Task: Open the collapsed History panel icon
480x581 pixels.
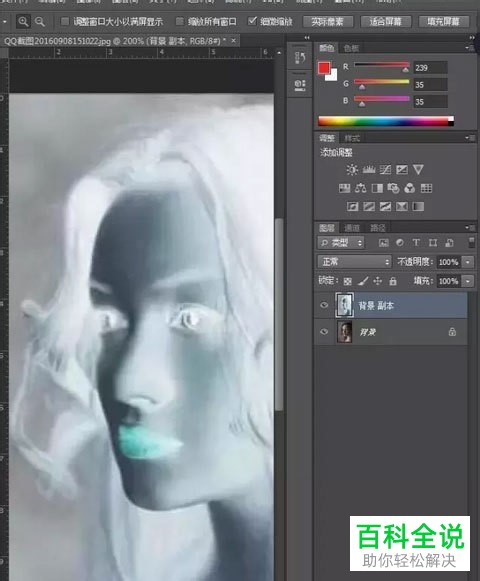Action: click(x=299, y=58)
